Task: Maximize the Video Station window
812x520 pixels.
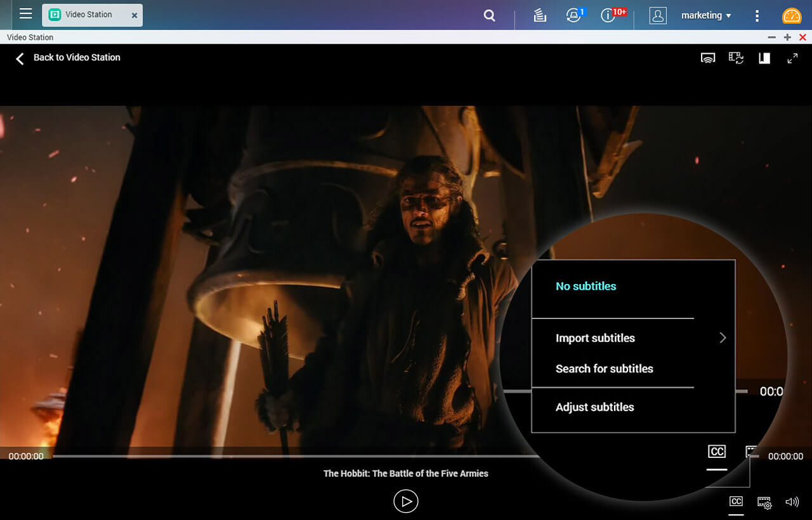Action: point(787,37)
